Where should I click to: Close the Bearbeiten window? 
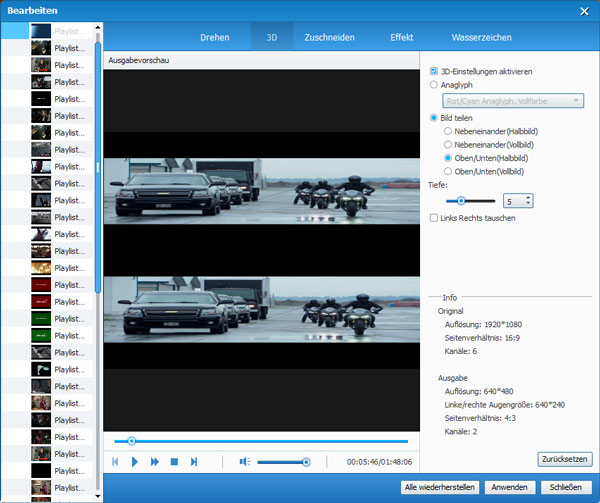[584, 10]
